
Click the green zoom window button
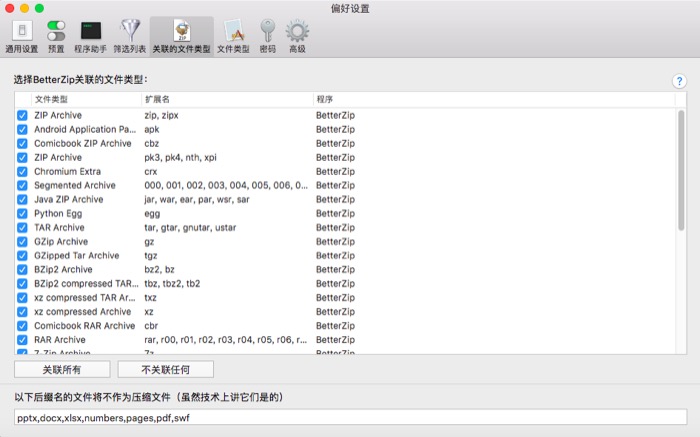39,8
